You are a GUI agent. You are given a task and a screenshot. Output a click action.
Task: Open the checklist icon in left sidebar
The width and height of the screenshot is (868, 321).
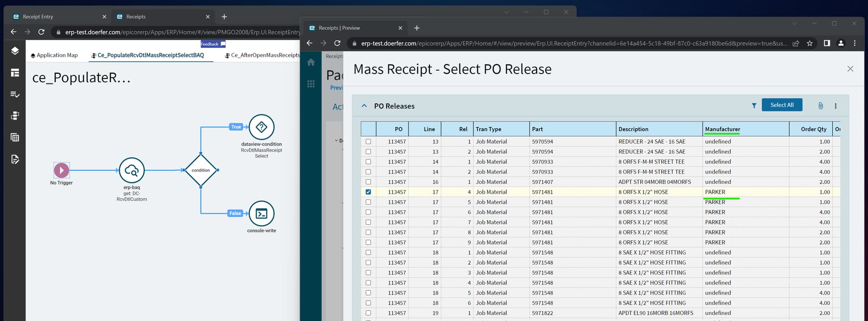click(x=15, y=94)
